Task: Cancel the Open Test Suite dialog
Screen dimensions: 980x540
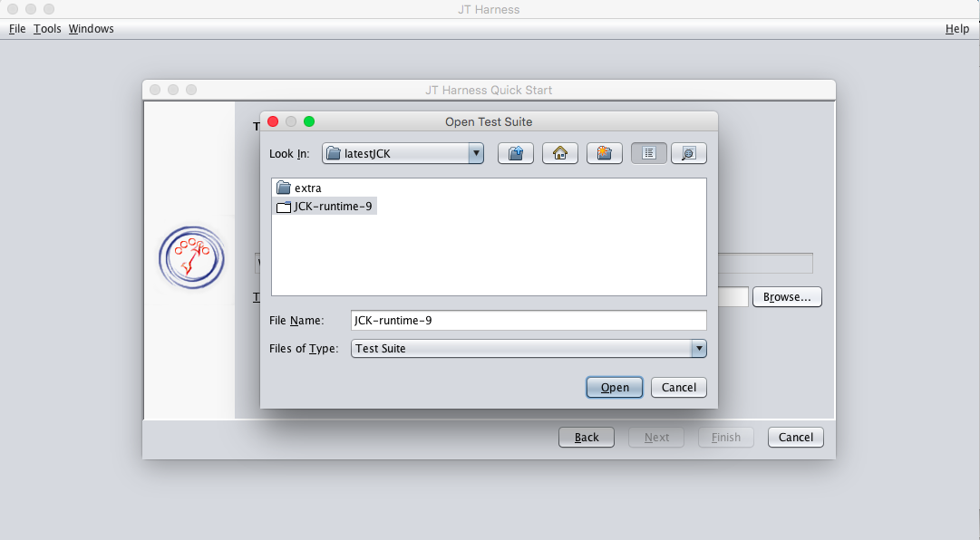Action: click(x=679, y=387)
